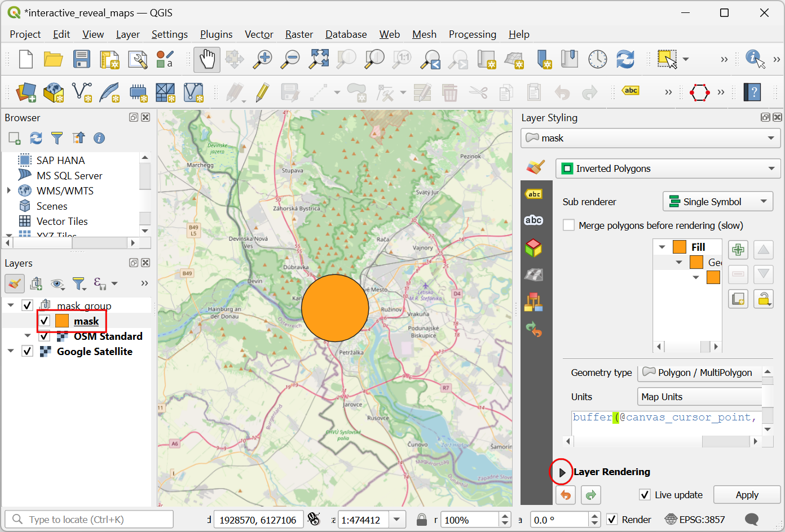Image resolution: width=785 pixels, height=532 pixels.
Task: Click the Save Project icon
Action: tap(82, 59)
